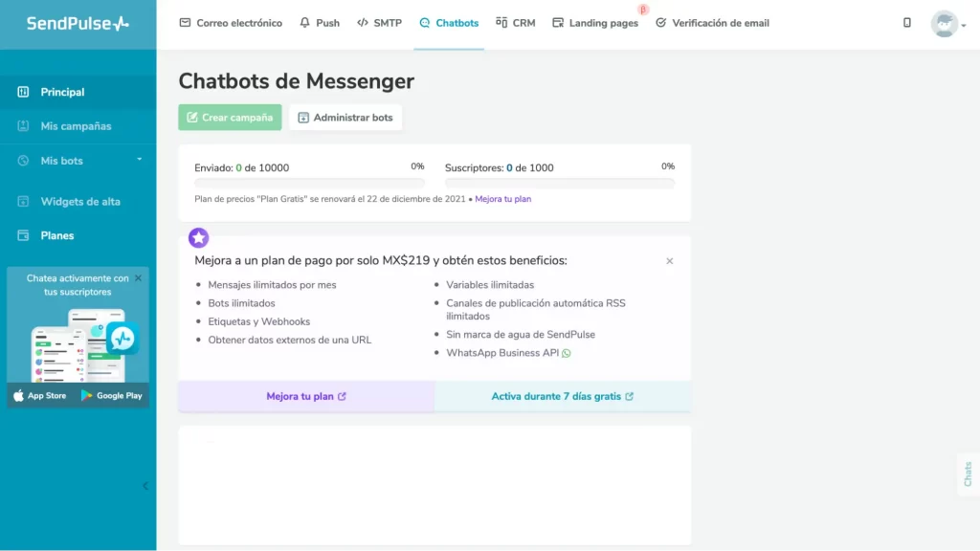This screenshot has width=980, height=551.
Task: Click the purple star badge icon
Action: coord(199,238)
